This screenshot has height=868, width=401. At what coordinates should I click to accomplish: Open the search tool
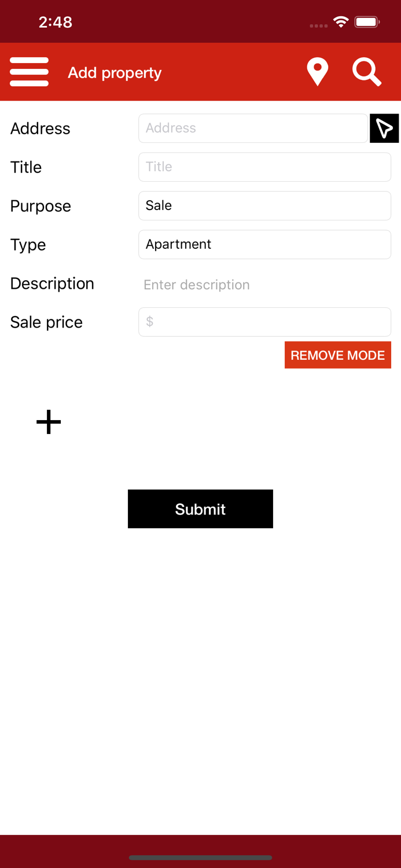tap(367, 72)
